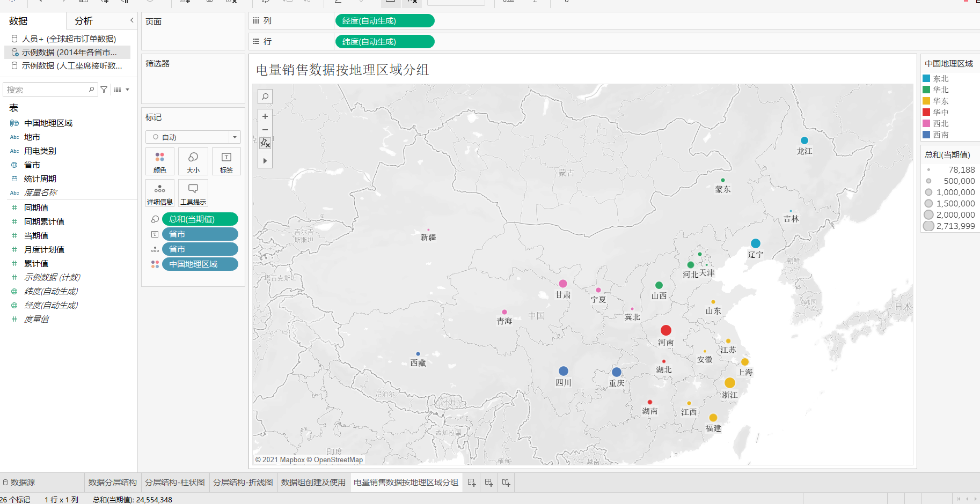Add a new worksheet tab
The height and width of the screenshot is (504, 980).
(x=472, y=483)
